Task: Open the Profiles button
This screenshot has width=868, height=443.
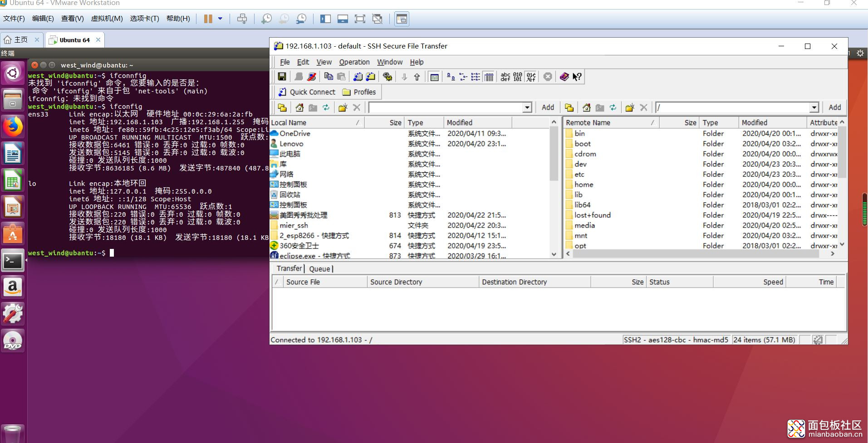Action: pyautogui.click(x=359, y=92)
